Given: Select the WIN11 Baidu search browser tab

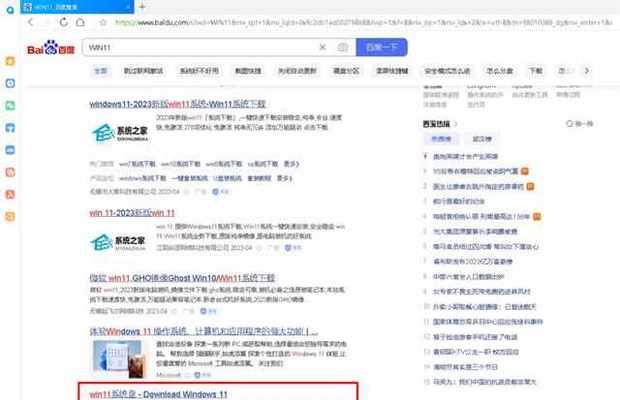Looking at the screenshot, I should [x=77, y=7].
